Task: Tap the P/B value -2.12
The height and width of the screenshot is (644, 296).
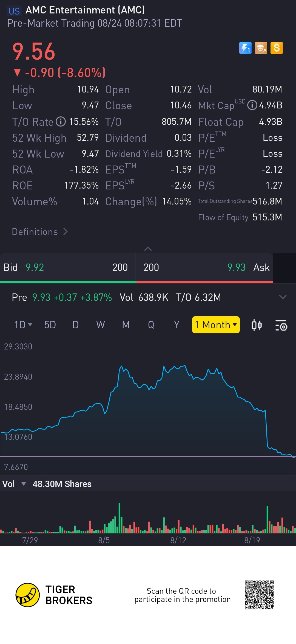Action: 272,169
